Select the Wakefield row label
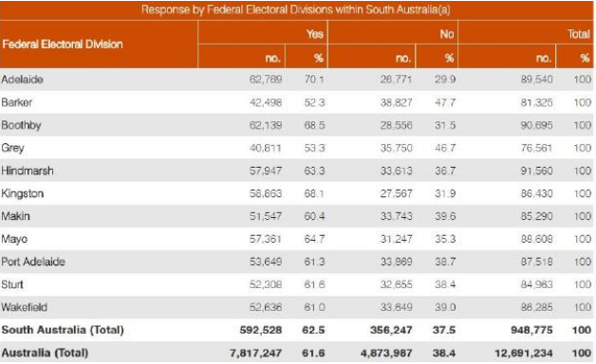 click(25, 307)
